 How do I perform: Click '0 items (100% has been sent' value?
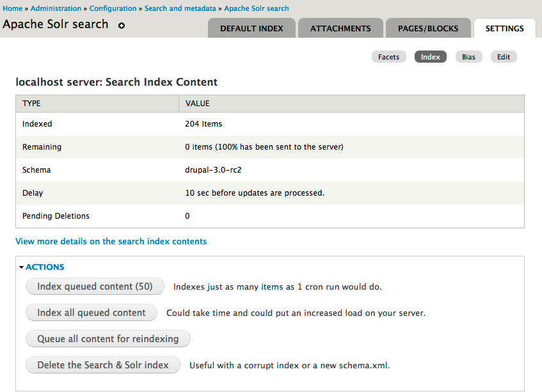click(264, 147)
